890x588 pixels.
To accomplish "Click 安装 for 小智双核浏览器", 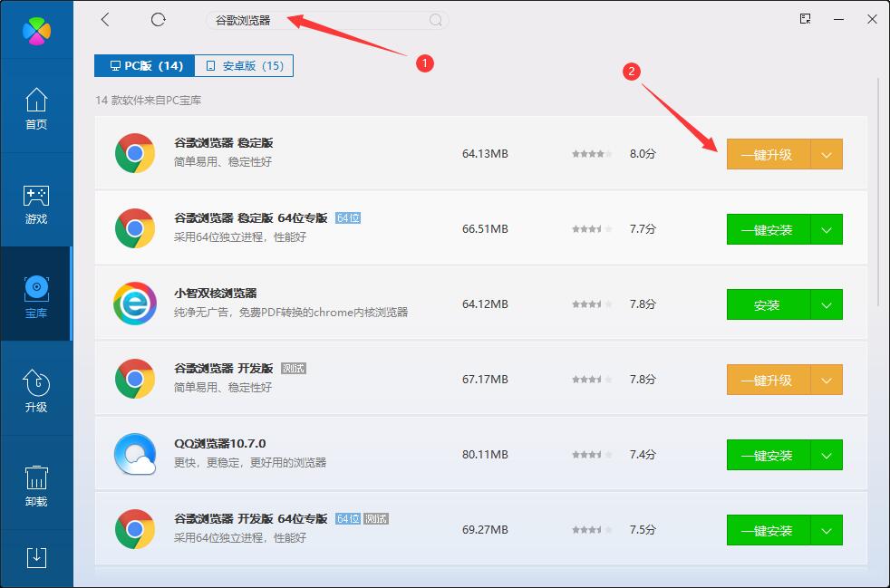I will [x=768, y=304].
